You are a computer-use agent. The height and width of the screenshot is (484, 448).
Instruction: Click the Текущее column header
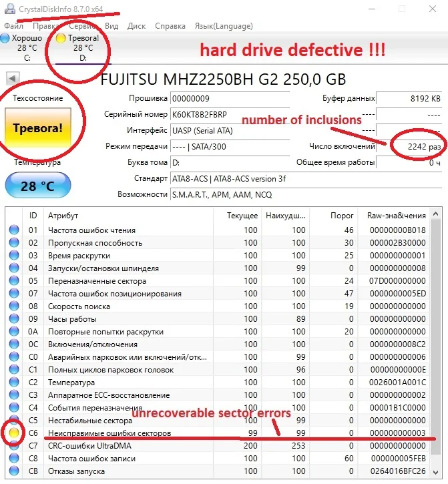[238, 215]
